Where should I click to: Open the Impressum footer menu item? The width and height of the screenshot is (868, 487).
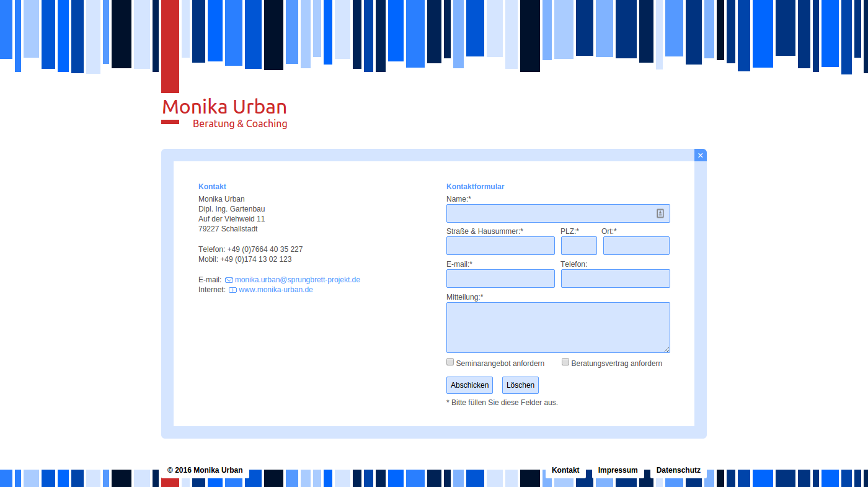pyautogui.click(x=618, y=470)
